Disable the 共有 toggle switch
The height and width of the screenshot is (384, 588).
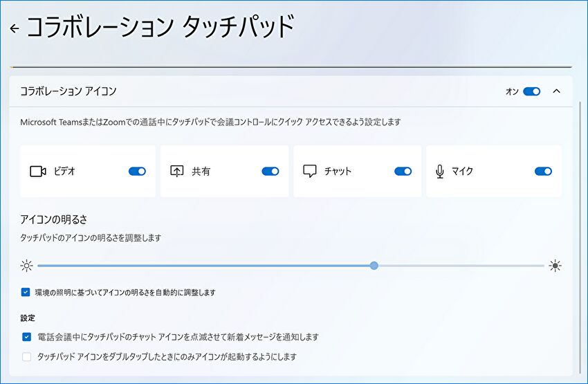click(270, 172)
